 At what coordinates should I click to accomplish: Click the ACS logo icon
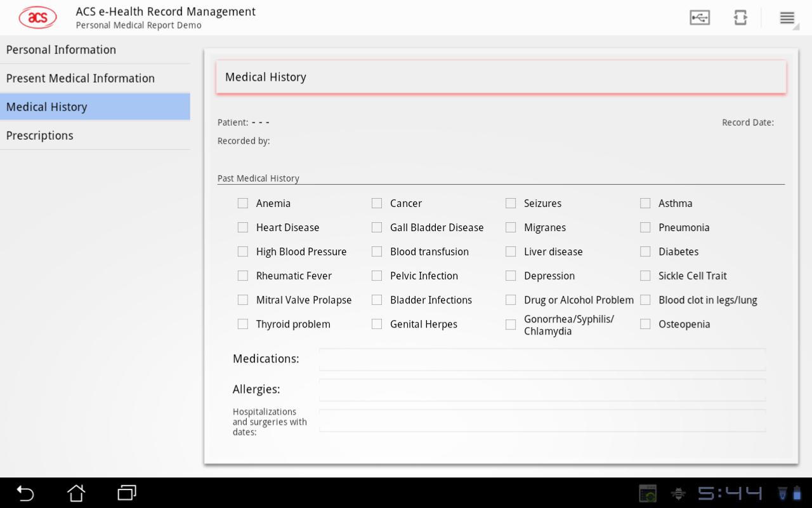tap(38, 18)
